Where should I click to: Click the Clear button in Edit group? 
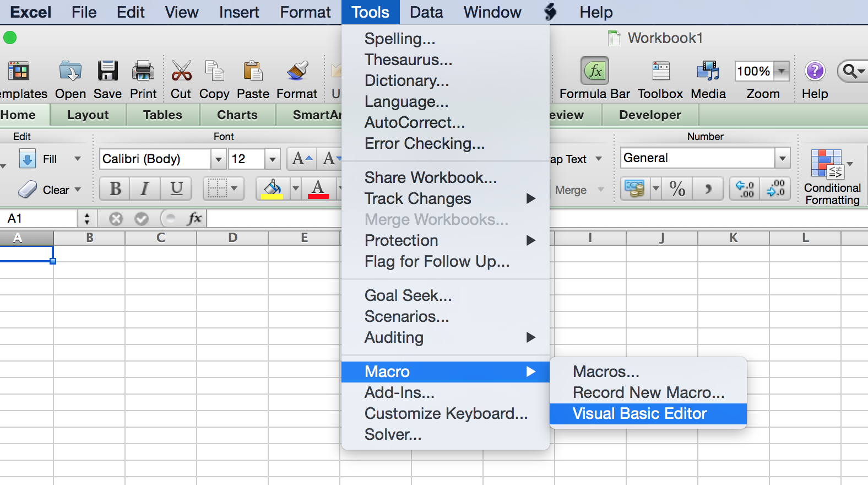point(50,190)
